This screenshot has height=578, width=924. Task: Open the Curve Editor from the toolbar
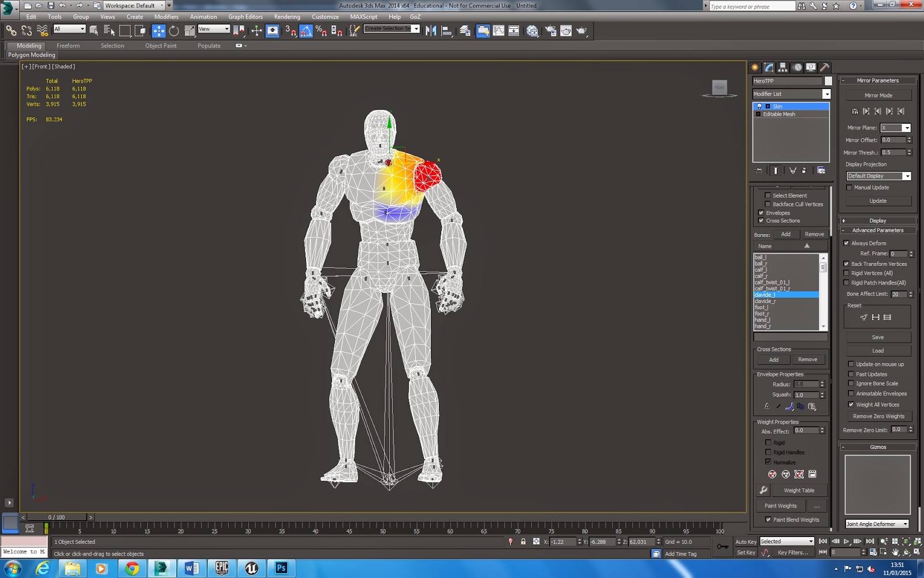pyautogui.click(x=498, y=31)
